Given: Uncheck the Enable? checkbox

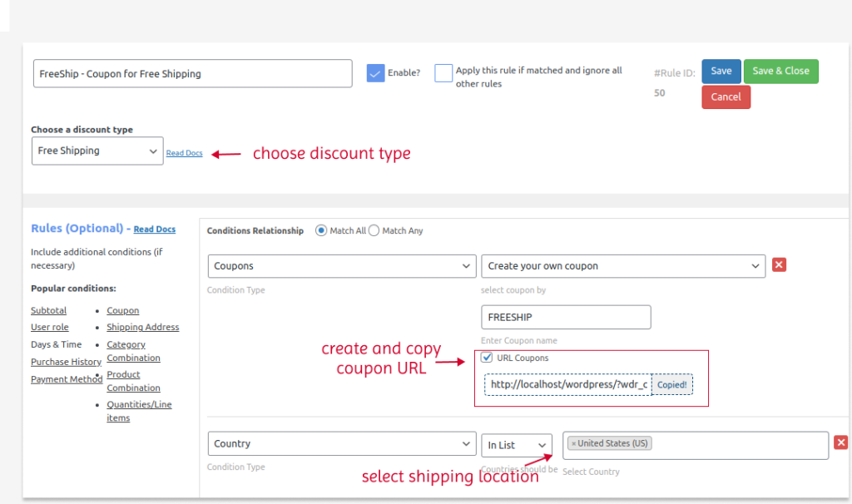Looking at the screenshot, I should pos(376,72).
